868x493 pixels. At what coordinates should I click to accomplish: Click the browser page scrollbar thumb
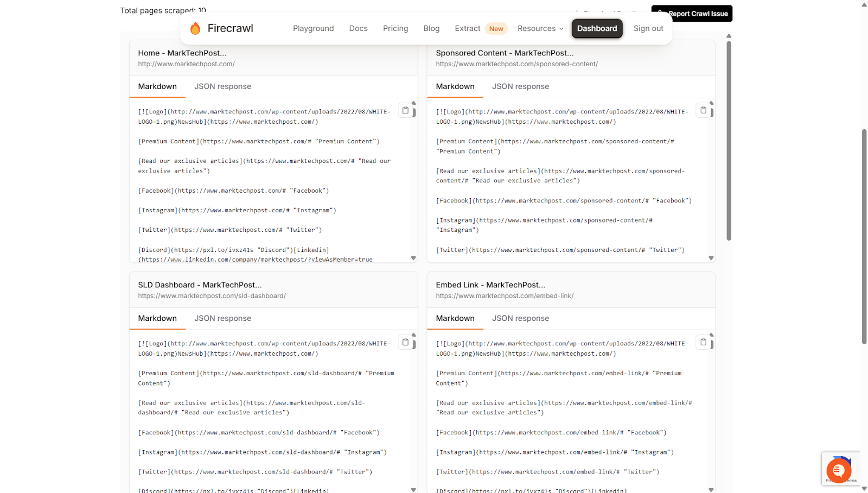coord(864,237)
